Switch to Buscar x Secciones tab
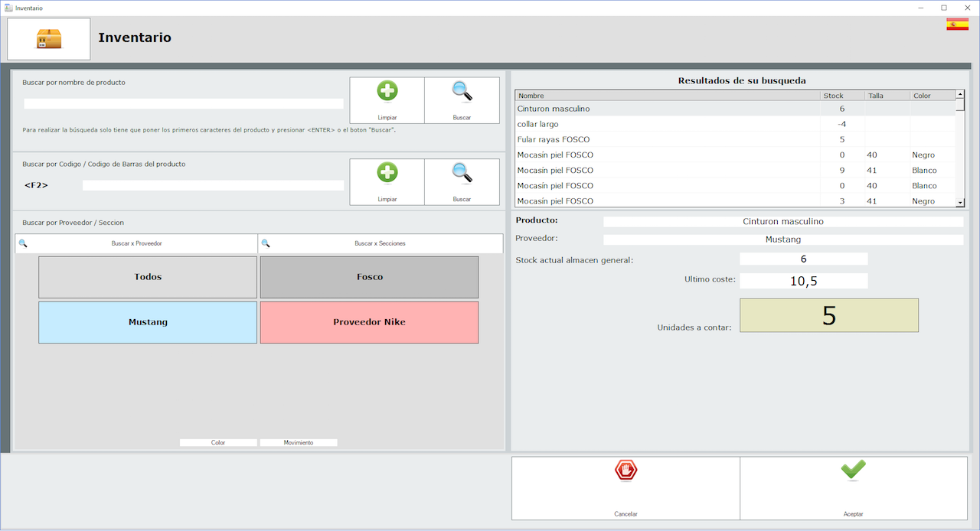This screenshot has width=980, height=531. (x=380, y=243)
